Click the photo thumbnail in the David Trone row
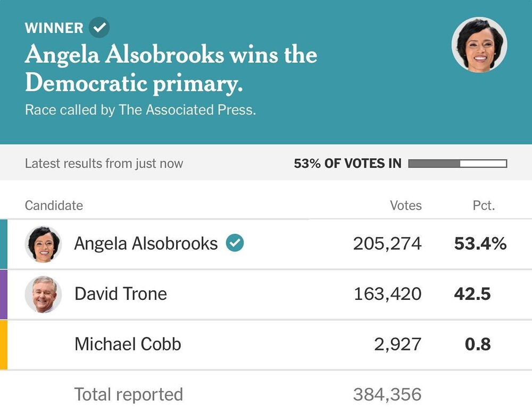 click(x=43, y=294)
